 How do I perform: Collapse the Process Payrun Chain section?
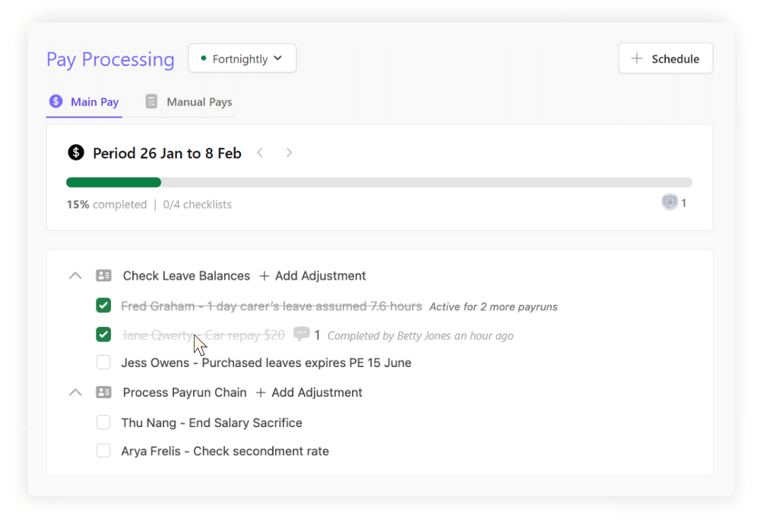pyautogui.click(x=75, y=393)
